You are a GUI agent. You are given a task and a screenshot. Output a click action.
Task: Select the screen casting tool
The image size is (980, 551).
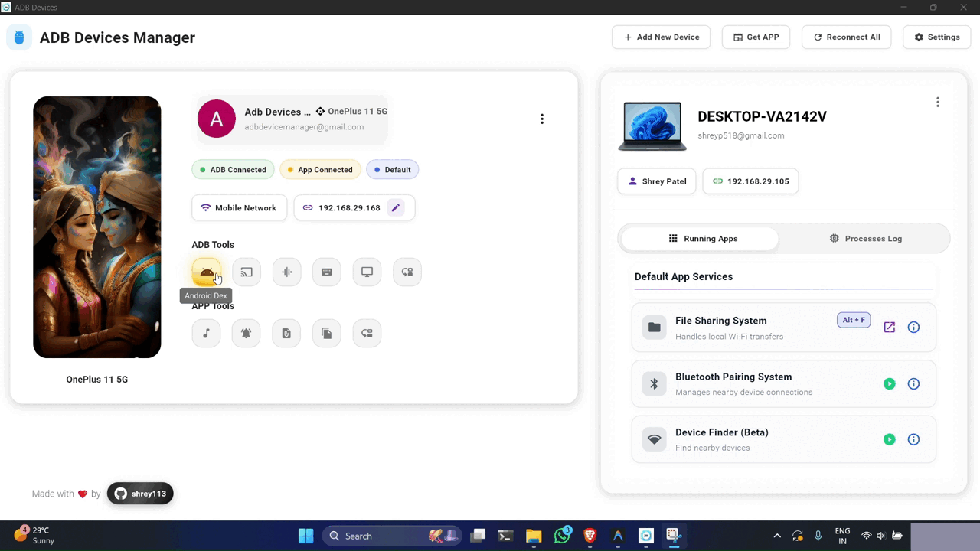click(246, 272)
